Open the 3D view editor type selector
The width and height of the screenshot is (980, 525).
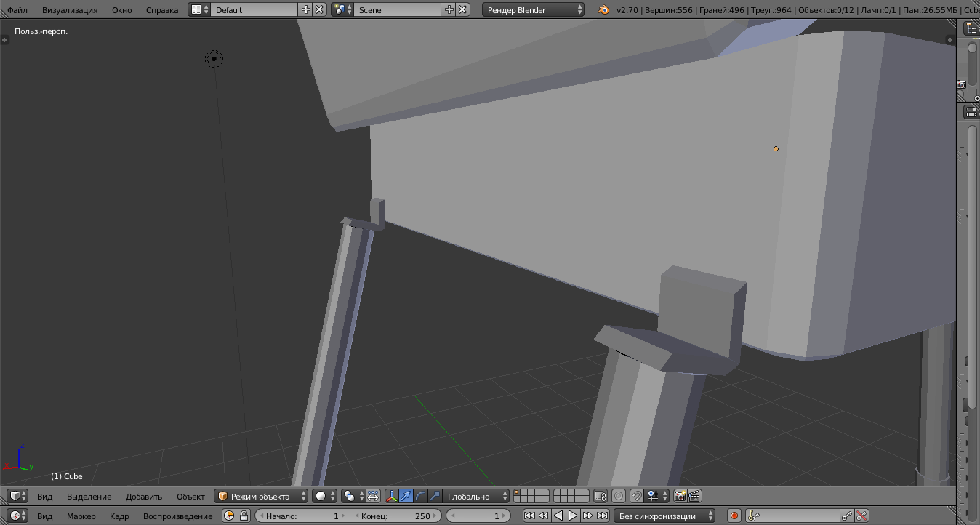coord(17,496)
